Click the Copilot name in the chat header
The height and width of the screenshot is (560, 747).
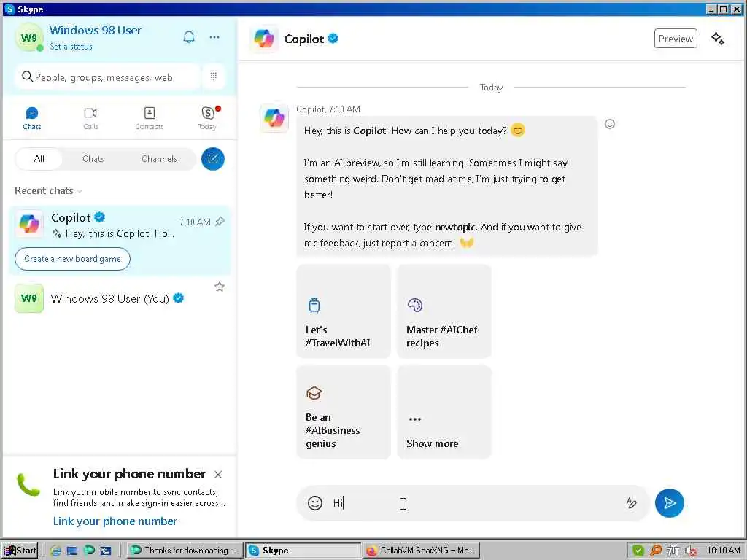pyautogui.click(x=304, y=39)
